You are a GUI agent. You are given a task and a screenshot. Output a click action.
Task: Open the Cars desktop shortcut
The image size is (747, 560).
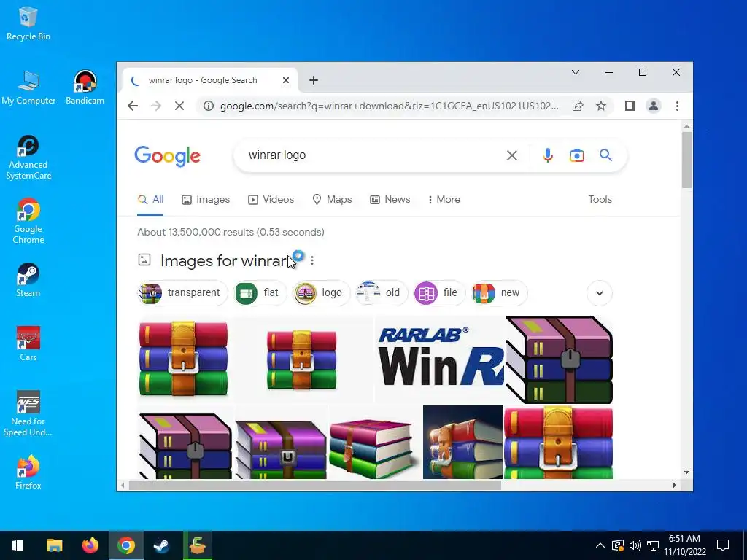28,344
